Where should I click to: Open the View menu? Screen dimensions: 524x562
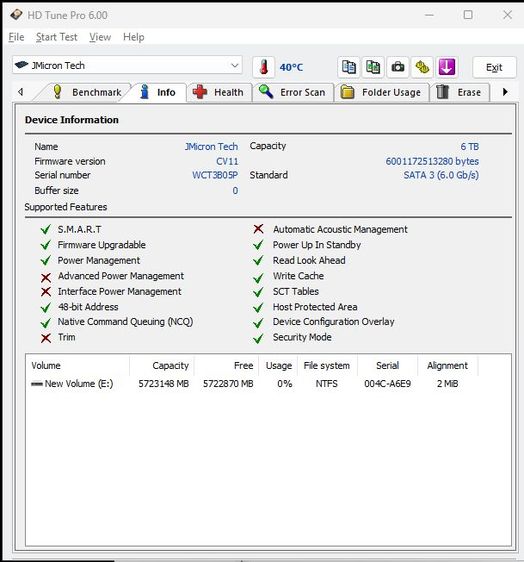coord(100,37)
